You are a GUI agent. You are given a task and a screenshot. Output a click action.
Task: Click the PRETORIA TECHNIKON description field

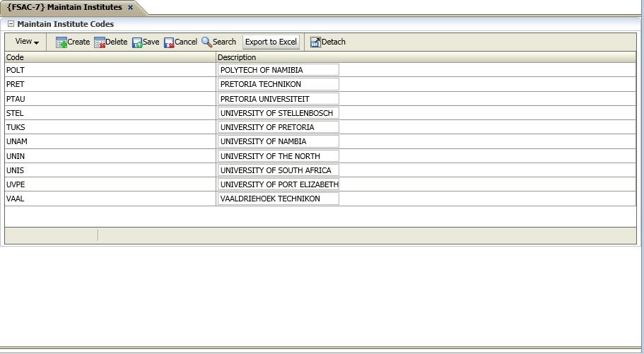click(x=278, y=84)
